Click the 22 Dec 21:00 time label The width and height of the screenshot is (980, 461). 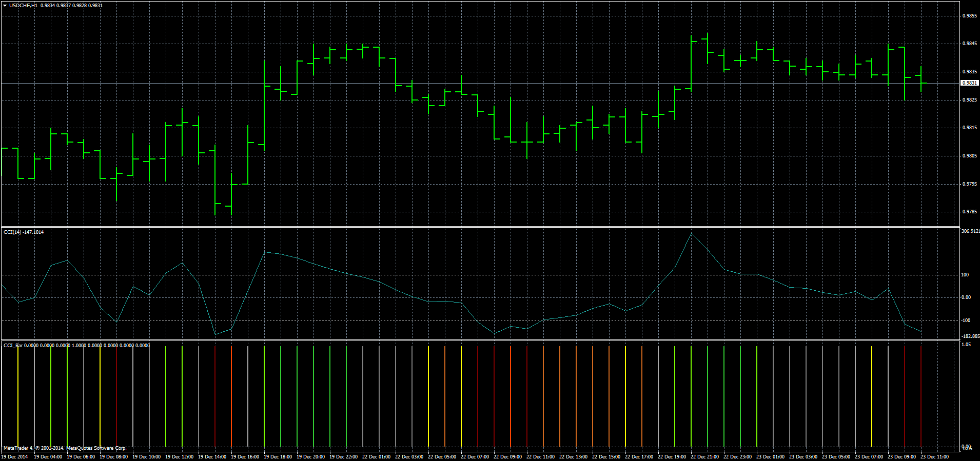click(704, 456)
